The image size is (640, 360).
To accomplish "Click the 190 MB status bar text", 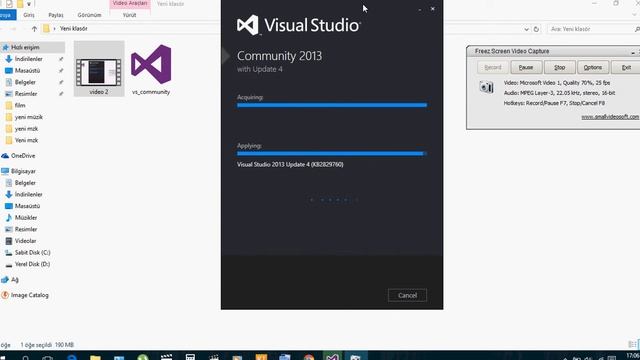I will point(64,345).
